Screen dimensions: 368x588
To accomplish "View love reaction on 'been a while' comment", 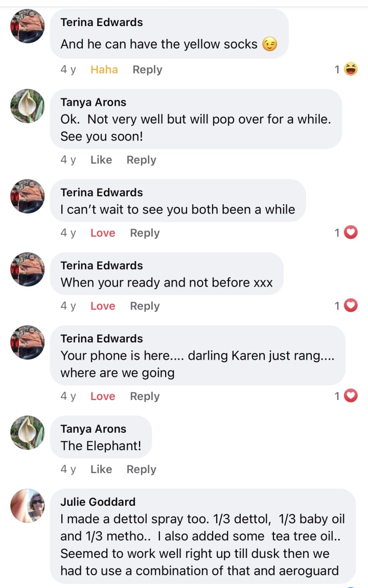I will [351, 232].
